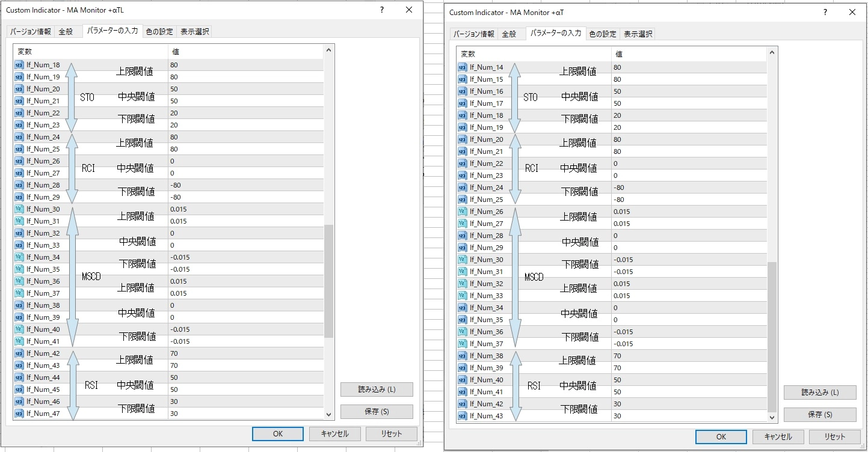The image size is (868, 452).
Task: Switch to 表示選択 tab in +αT window
Action: tap(638, 34)
